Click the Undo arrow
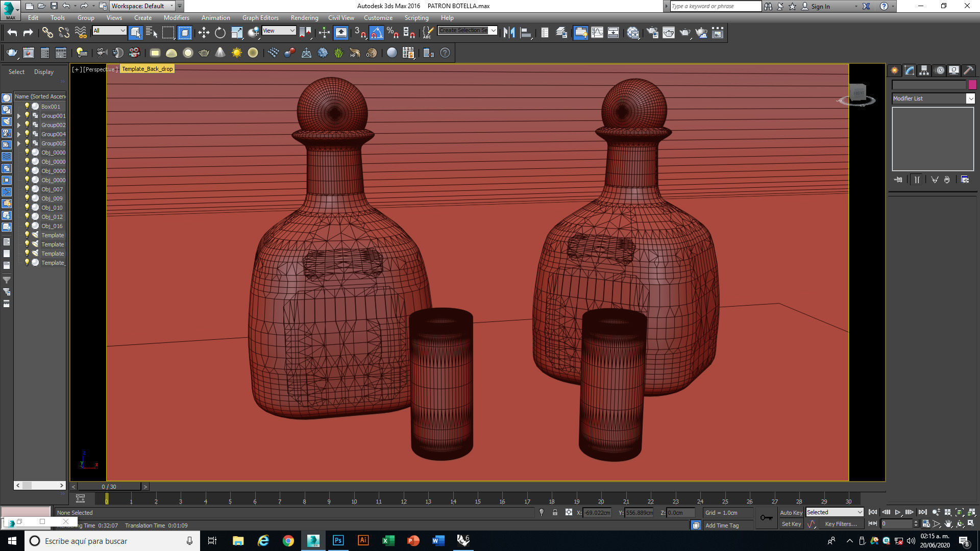The height and width of the screenshot is (551, 980). (x=12, y=33)
